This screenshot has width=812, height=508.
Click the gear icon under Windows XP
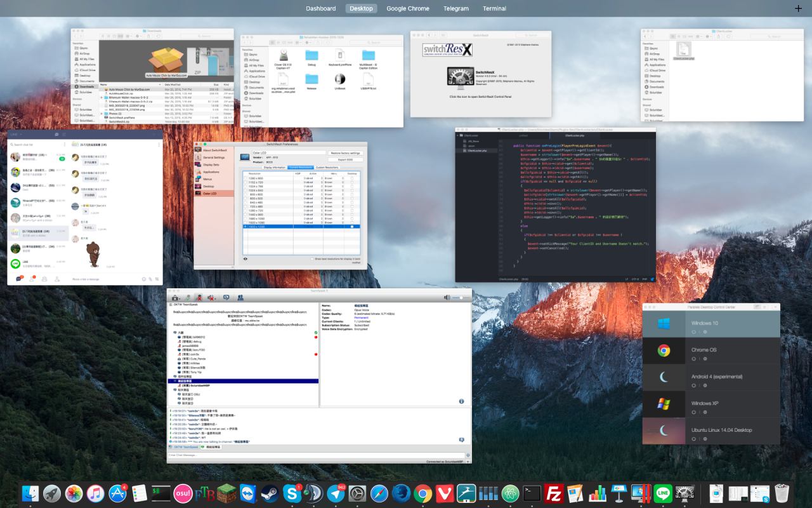coord(704,413)
